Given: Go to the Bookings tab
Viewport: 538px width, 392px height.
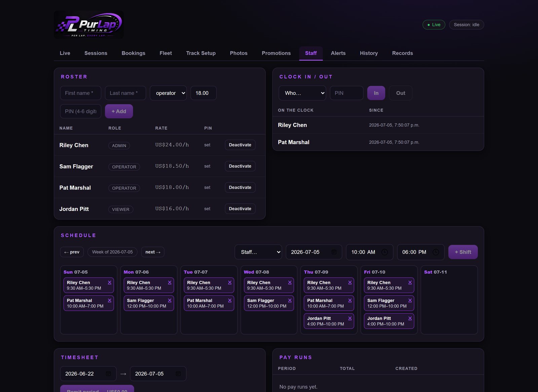Looking at the screenshot, I should click(133, 53).
